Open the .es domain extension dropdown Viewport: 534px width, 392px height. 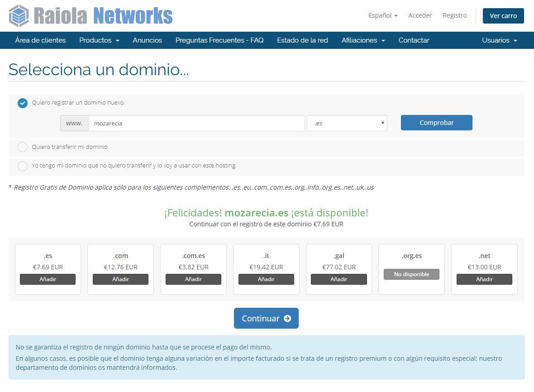[x=347, y=123]
